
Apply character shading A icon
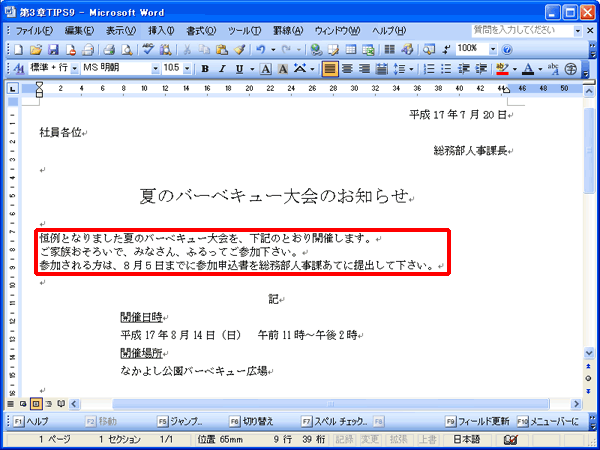pyautogui.click(x=283, y=69)
